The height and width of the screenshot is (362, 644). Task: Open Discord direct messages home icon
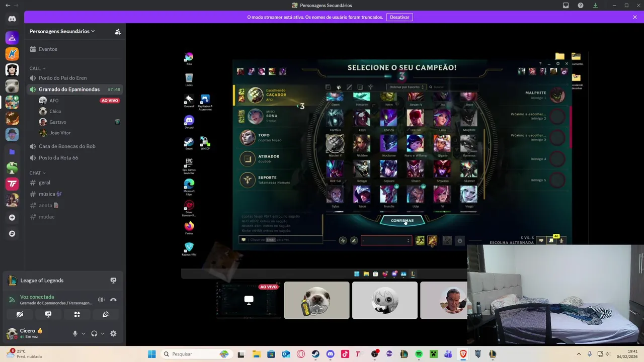(12, 19)
